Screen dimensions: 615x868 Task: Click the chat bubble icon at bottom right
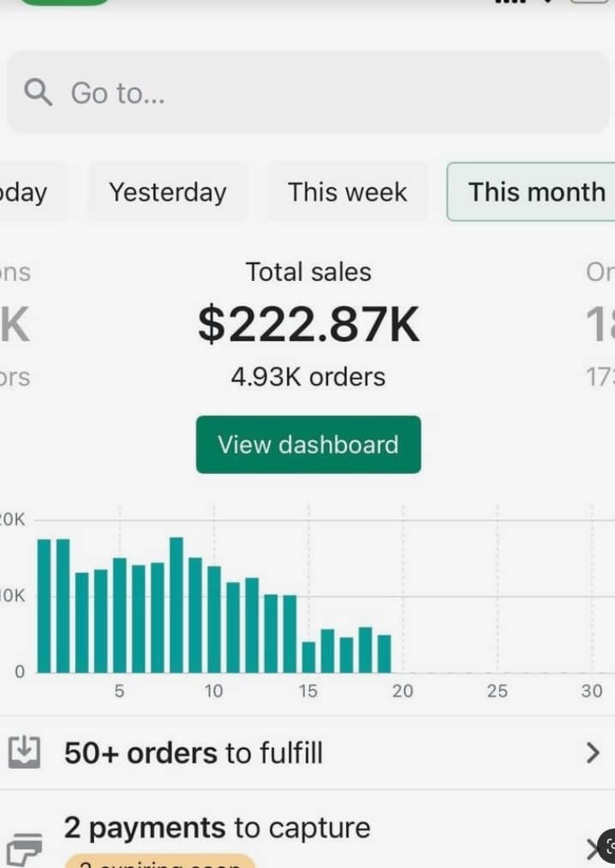point(608,846)
